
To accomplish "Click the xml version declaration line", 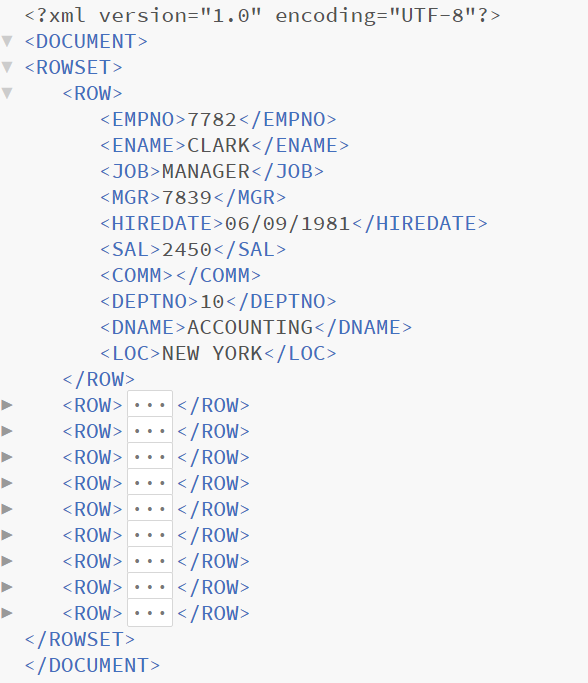I will tap(263, 16).
